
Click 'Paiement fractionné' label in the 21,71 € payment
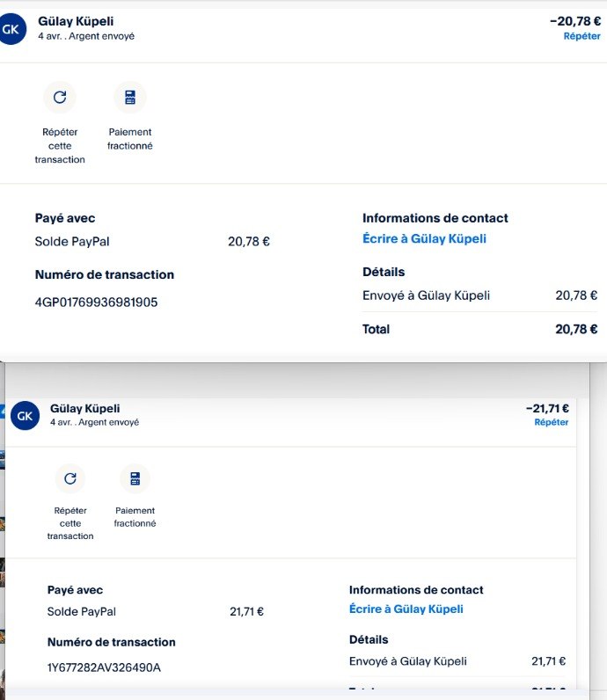(x=135, y=517)
